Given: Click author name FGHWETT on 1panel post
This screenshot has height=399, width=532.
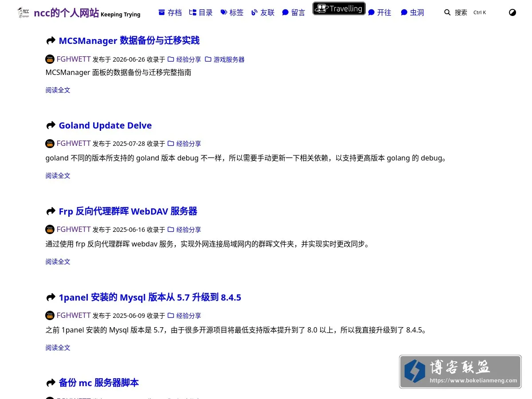Looking at the screenshot, I should click(x=74, y=315).
